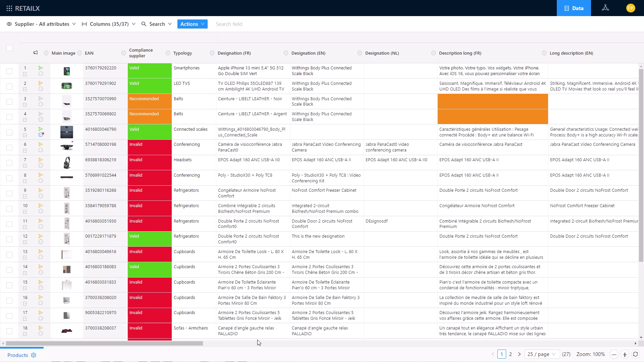Click the export icon under row number 2
Image resolution: width=644 pixels, height=362 pixels.
point(25,89)
